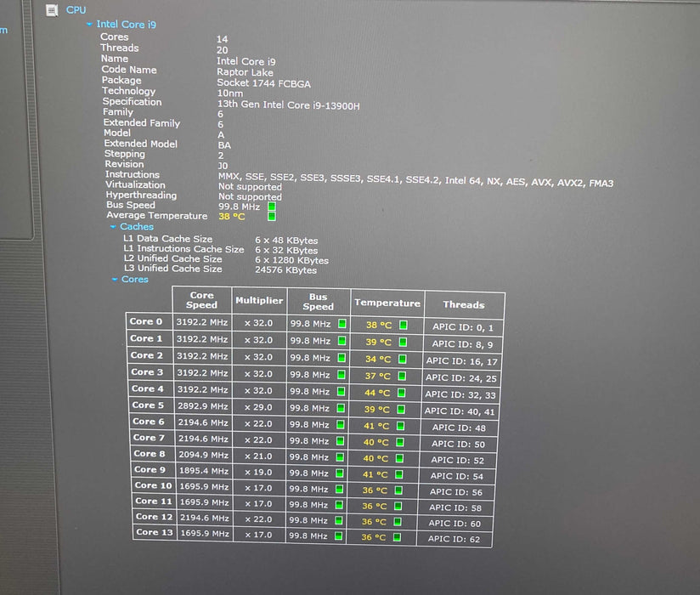This screenshot has width=700, height=595.
Task: Click the CPU section chip icon
Action: click(52, 10)
